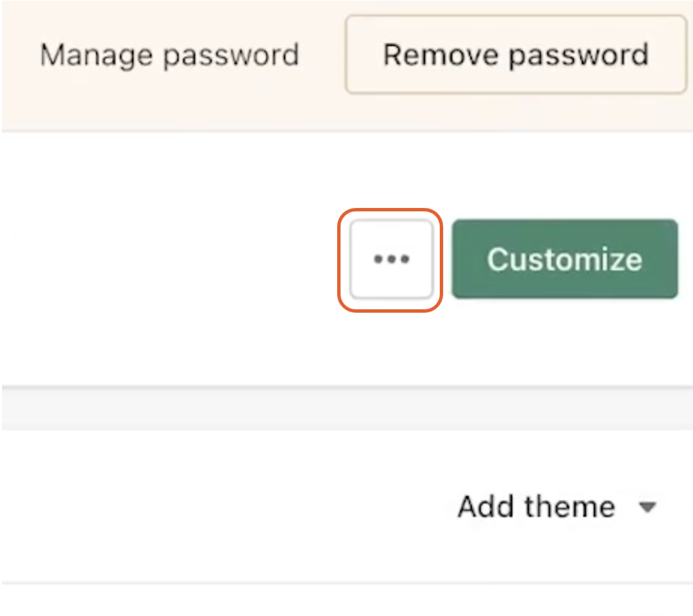Click the ellipsis button beside Customize
Viewport: 693px width, 616px height.
[391, 259]
